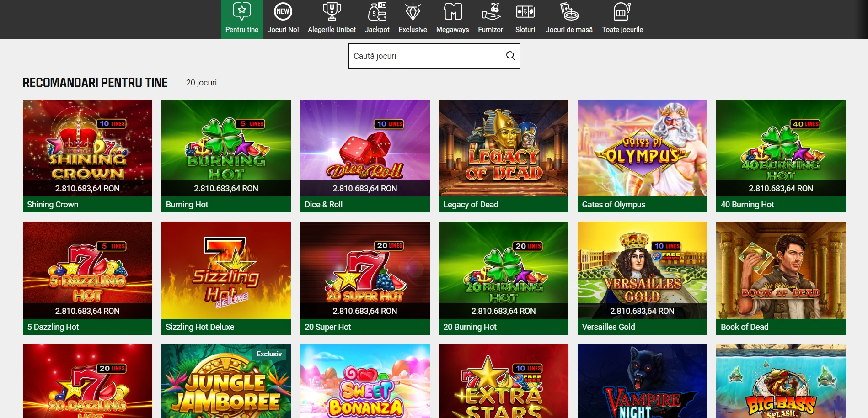868x418 pixels.
Task: Open Jungle Jamboree game thumbnail
Action: (226, 381)
